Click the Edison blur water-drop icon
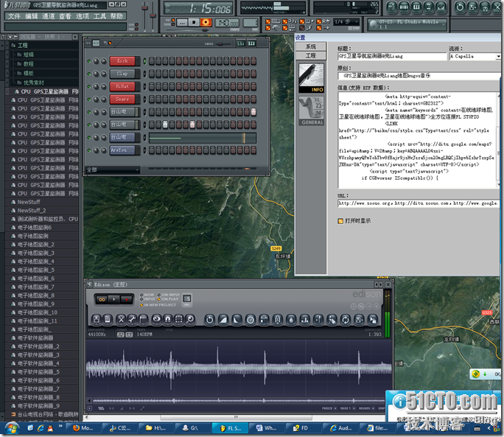 (x=291, y=320)
